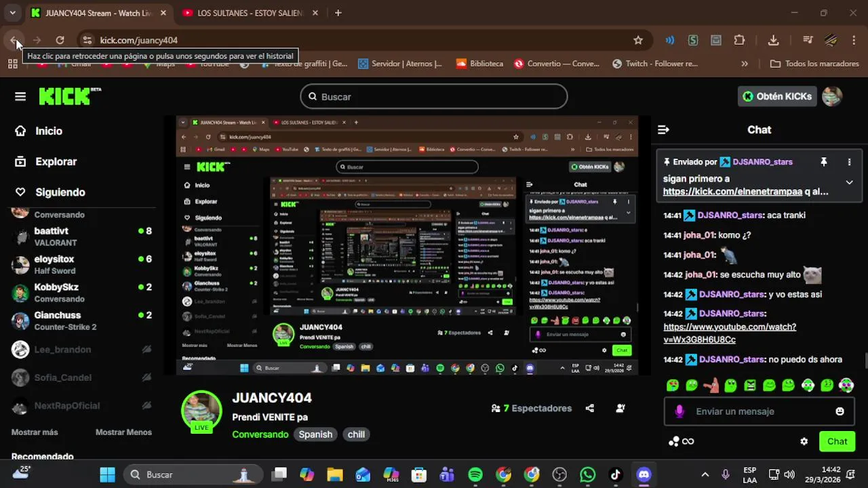Image resolution: width=868 pixels, height=488 pixels.
Task: Open the Siguiendo section
Action: point(50,192)
